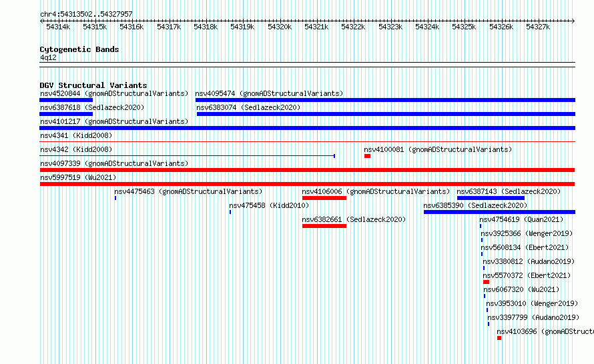The height and width of the screenshot is (364, 594).
Task: Select nsv5997519 Wu2021 label
Action: 78,177
